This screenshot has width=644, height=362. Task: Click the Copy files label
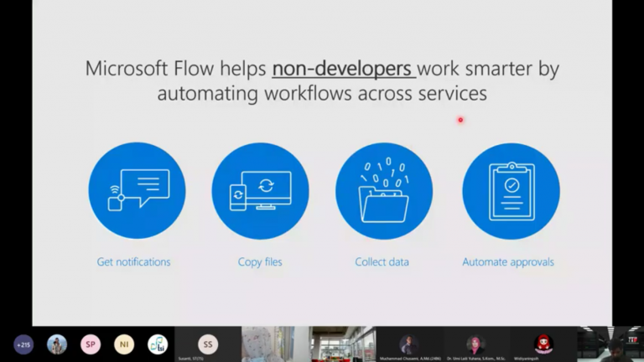click(x=260, y=262)
